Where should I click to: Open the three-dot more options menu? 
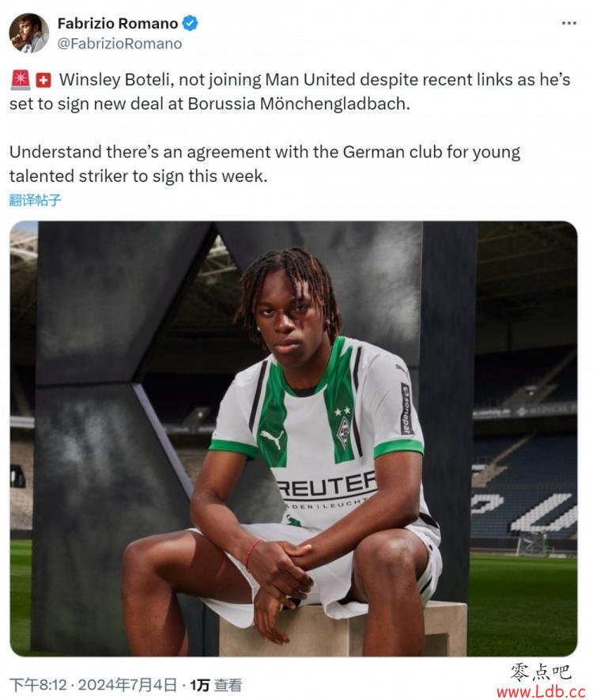point(569,23)
